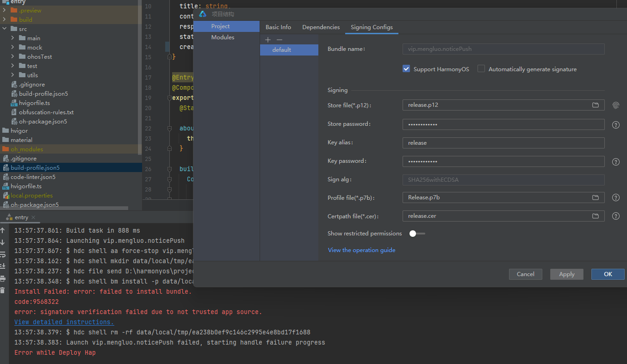The height and width of the screenshot is (364, 627).
Task: Switch to the Basic Info tab
Action: 278,27
